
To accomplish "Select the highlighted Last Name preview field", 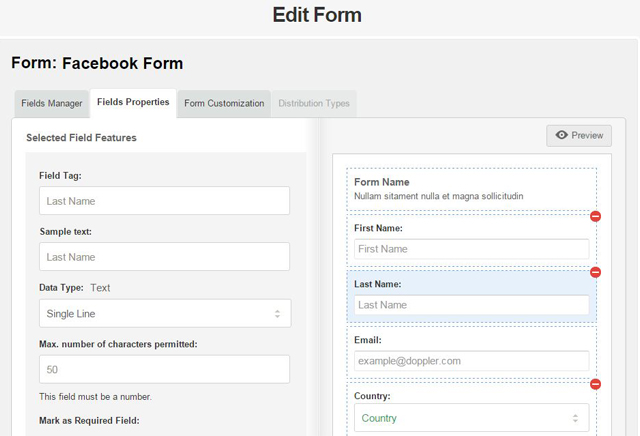I will click(471, 297).
